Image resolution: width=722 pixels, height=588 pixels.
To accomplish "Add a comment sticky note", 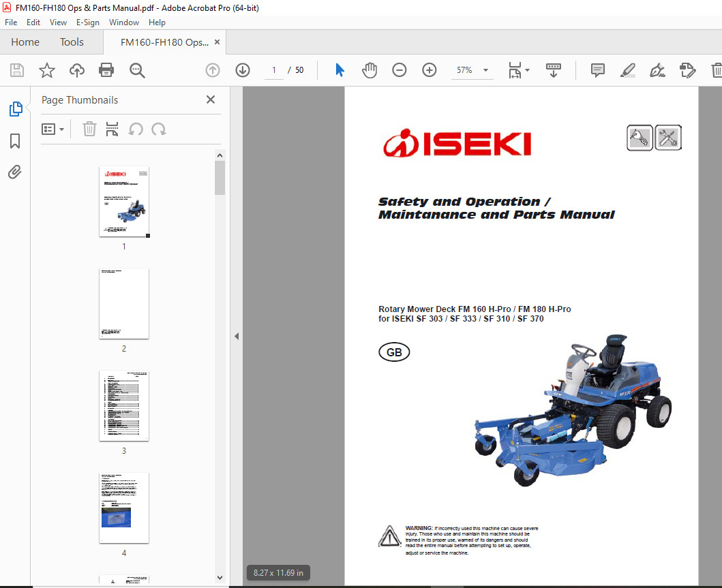I will tap(598, 70).
